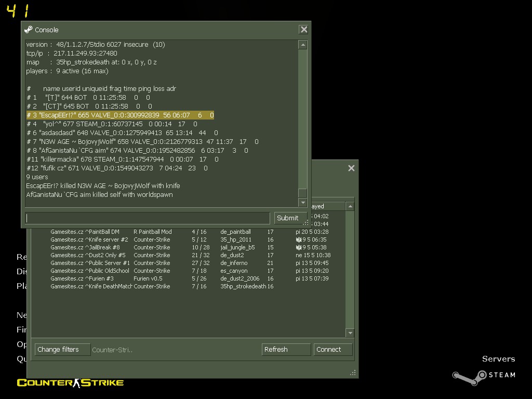Click last played 'ne 15 5 10:38' cell

313,255
